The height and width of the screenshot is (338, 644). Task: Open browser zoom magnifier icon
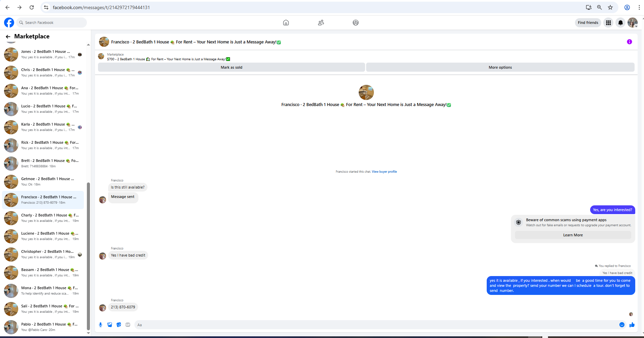point(600,7)
